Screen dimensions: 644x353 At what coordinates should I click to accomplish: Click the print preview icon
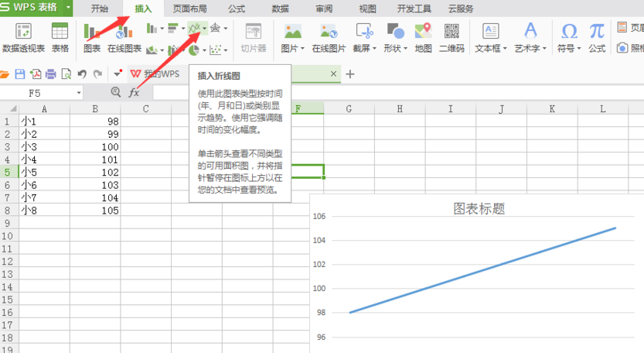click(66, 74)
